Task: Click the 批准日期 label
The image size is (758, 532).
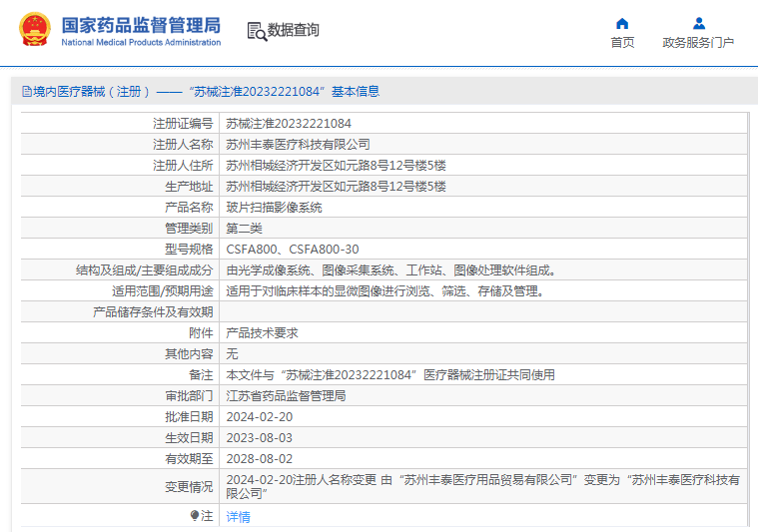Action: [x=189, y=417]
